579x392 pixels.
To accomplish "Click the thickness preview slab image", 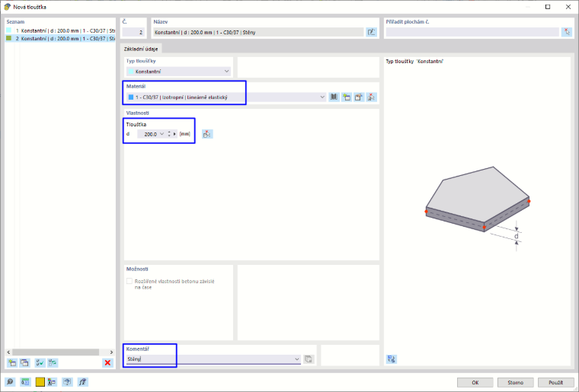I will pos(478,209).
